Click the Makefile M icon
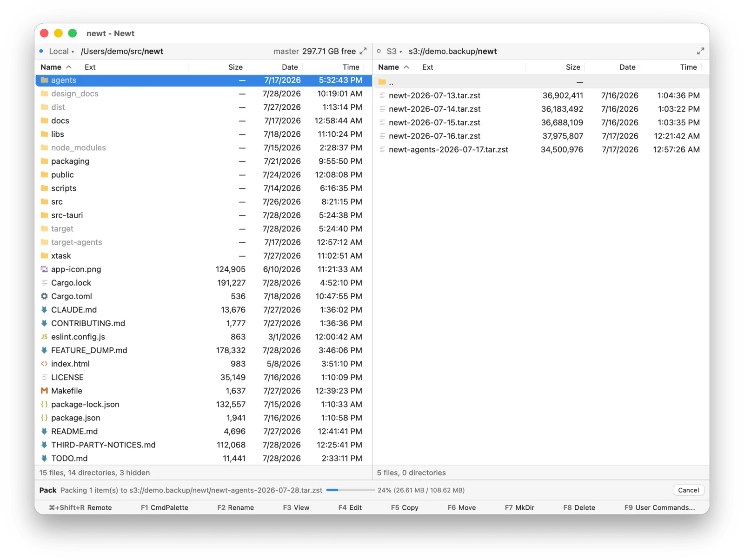This screenshot has height=560, width=744. (45, 391)
